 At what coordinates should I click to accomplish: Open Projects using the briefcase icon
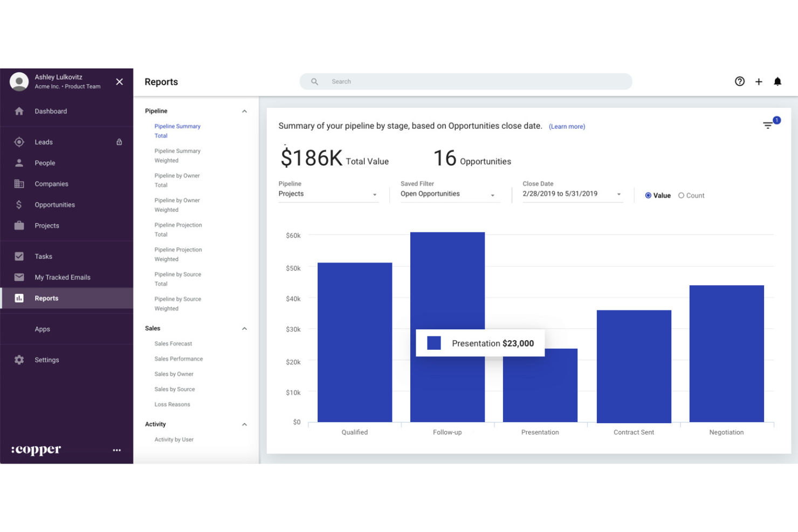point(19,225)
